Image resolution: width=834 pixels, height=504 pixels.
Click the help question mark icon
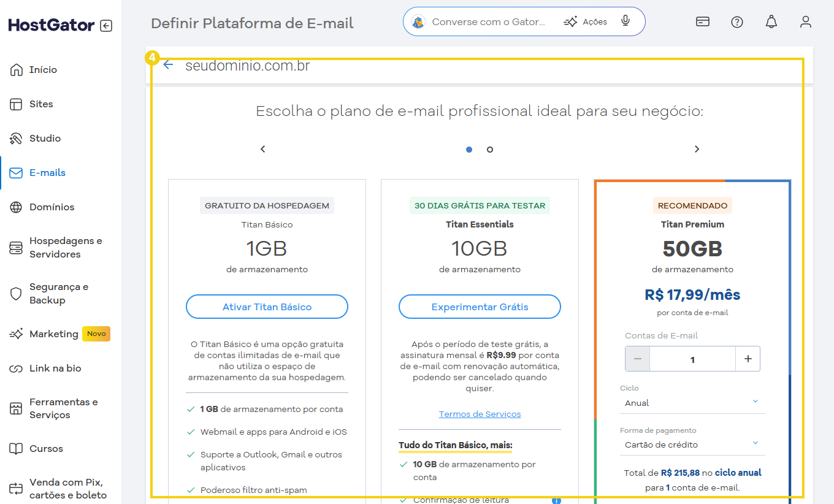coord(736,22)
